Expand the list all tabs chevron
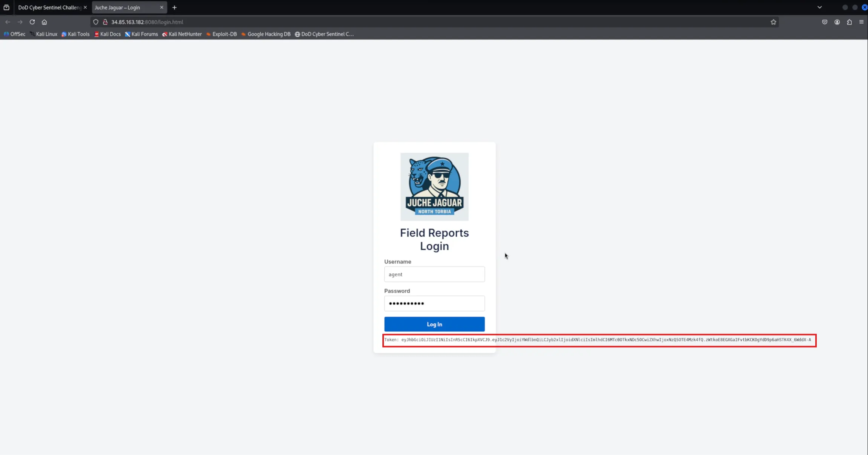 [819, 7]
